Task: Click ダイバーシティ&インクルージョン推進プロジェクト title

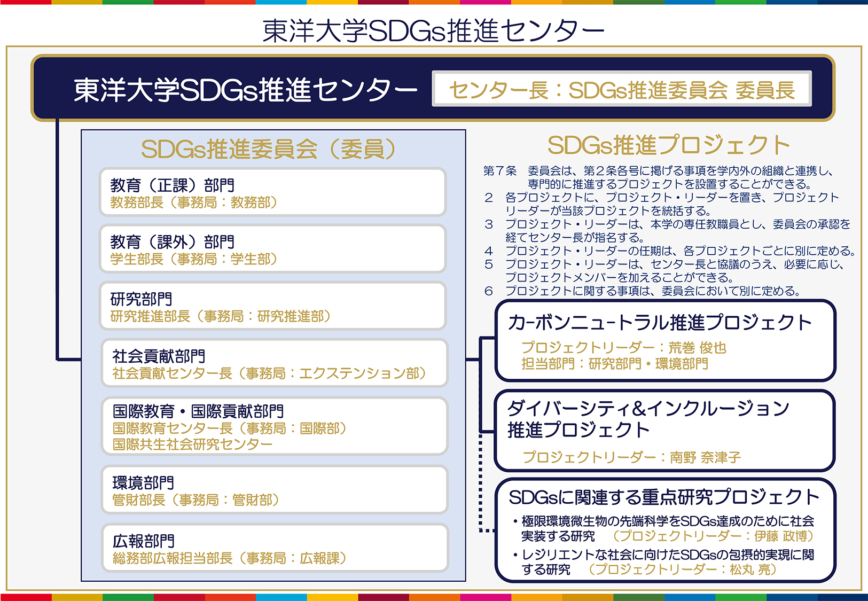Action: pyautogui.click(x=648, y=419)
